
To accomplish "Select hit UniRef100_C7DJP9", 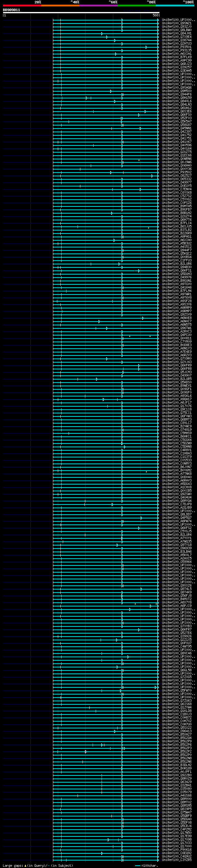I will [x=177, y=504].
